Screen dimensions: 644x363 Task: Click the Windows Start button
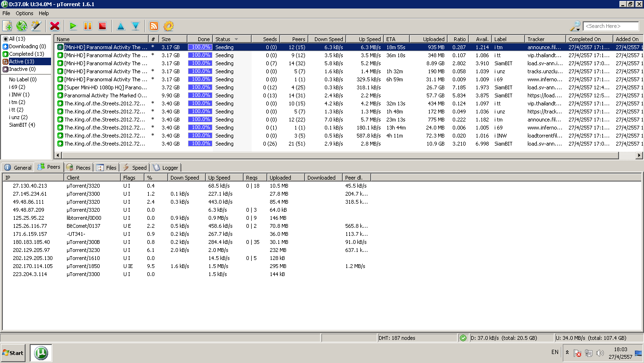click(13, 353)
